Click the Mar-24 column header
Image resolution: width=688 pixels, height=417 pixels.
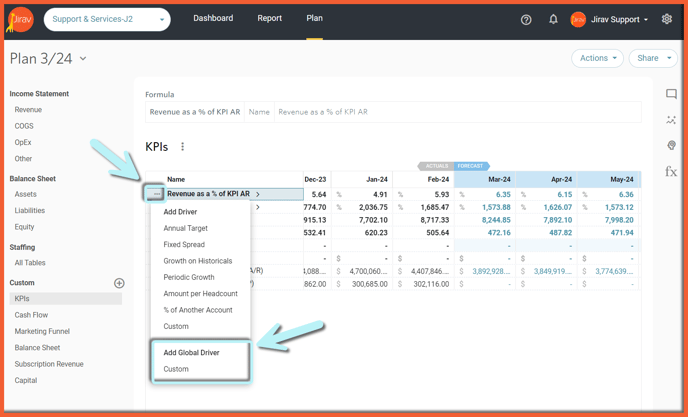pyautogui.click(x=485, y=179)
